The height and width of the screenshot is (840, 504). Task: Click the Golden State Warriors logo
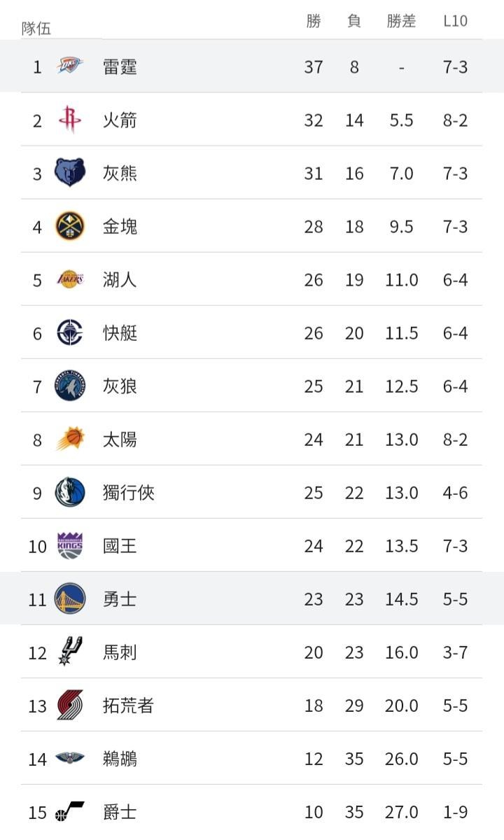(70, 598)
